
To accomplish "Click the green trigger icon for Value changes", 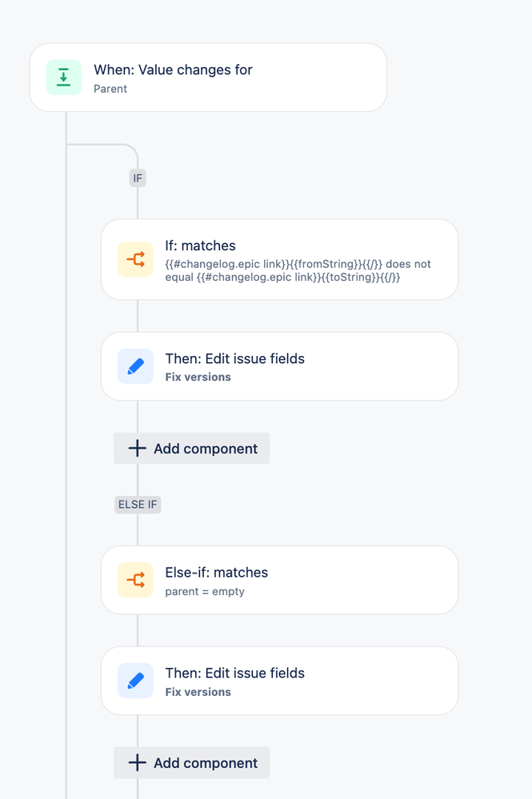I will point(64,78).
